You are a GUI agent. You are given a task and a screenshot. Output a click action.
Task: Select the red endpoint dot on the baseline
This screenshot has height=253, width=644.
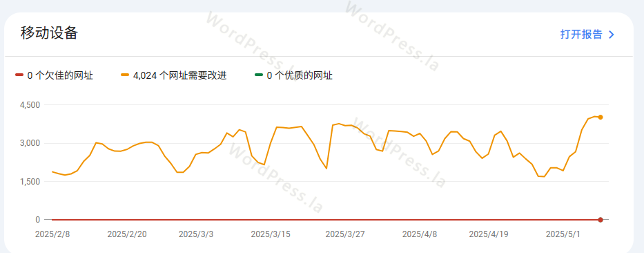coord(601,220)
